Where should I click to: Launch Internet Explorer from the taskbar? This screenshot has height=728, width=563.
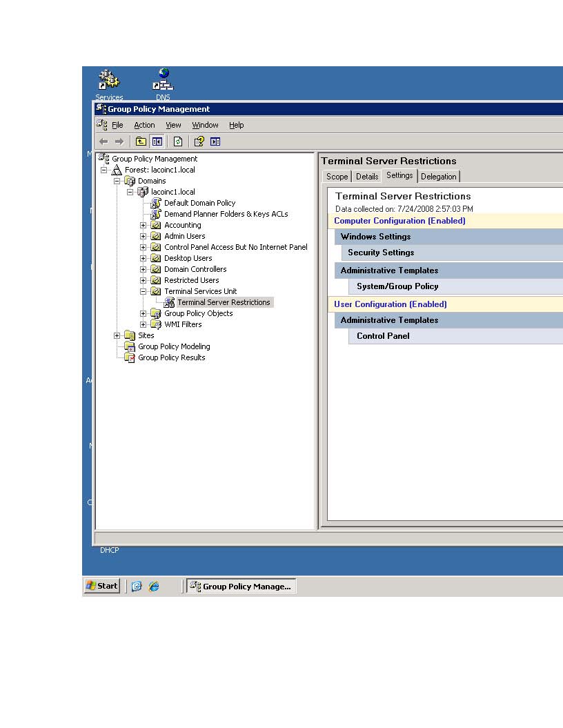(x=155, y=586)
